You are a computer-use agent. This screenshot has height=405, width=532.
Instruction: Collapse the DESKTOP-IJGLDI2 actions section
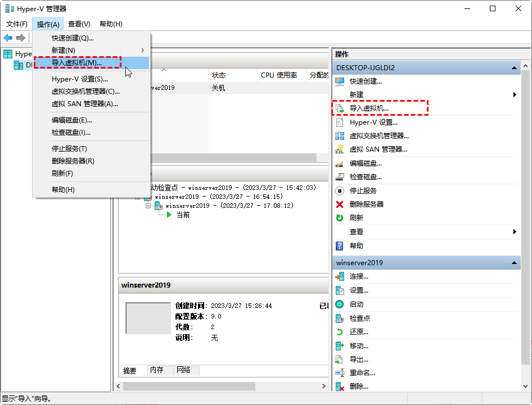513,66
